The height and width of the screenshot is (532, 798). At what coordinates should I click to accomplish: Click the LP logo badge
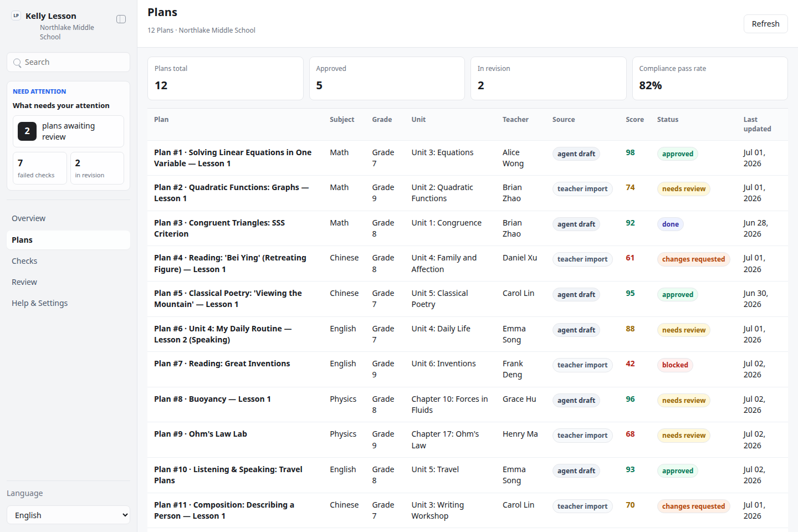(x=16, y=16)
